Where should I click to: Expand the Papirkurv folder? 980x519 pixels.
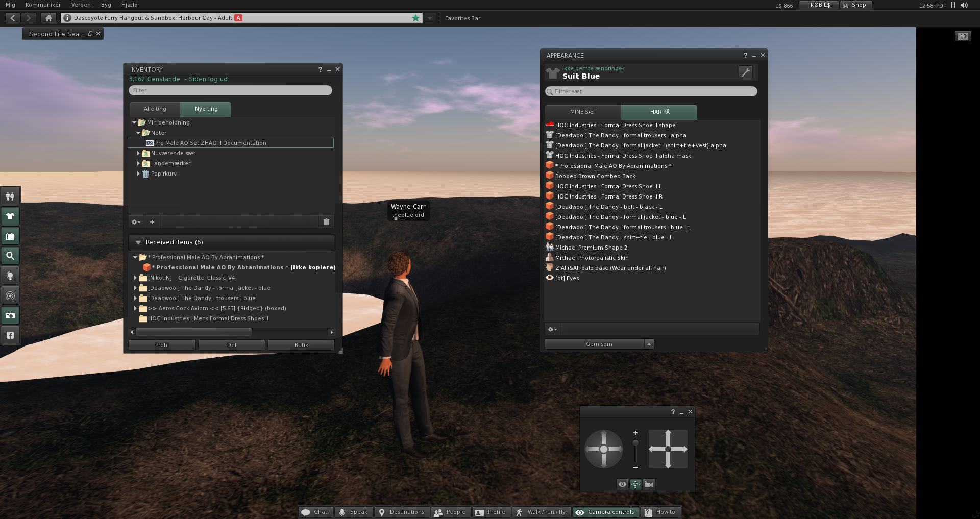pyautogui.click(x=138, y=174)
